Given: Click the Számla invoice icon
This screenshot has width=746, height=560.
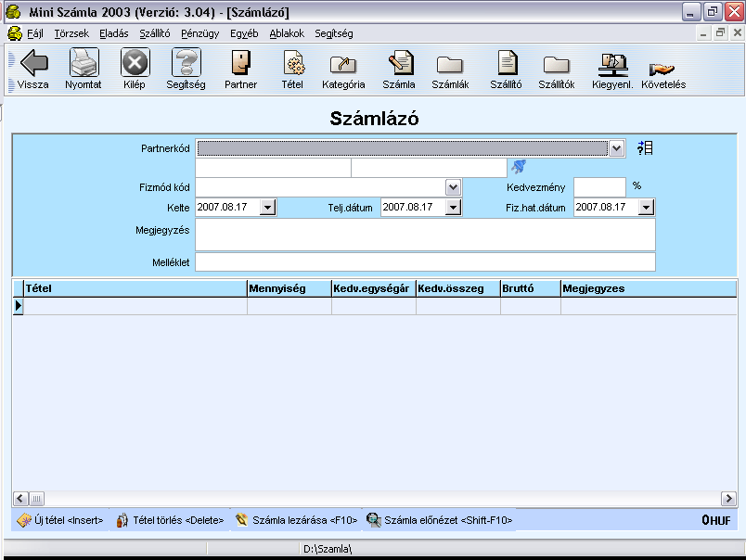Looking at the screenshot, I should [x=400, y=62].
